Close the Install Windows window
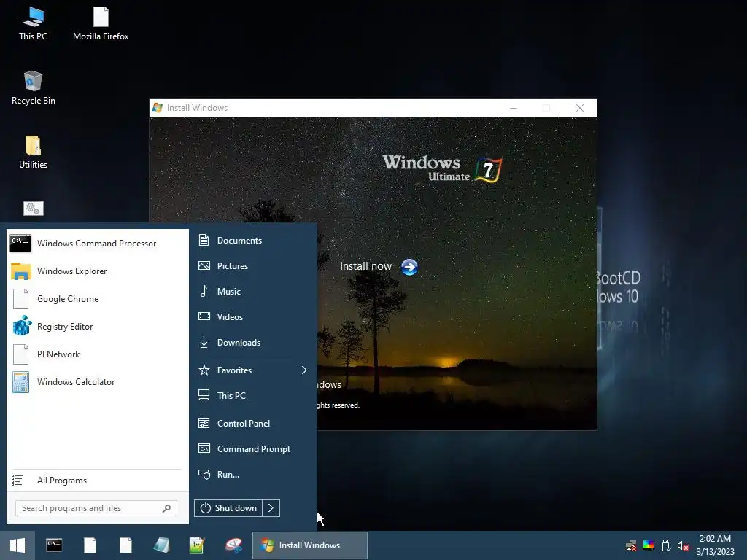747x560 pixels. [x=580, y=108]
